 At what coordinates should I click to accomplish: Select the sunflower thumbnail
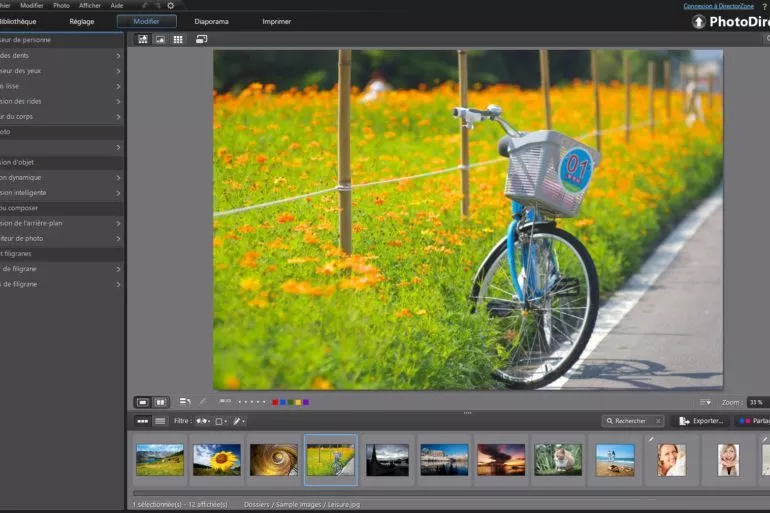click(x=217, y=460)
